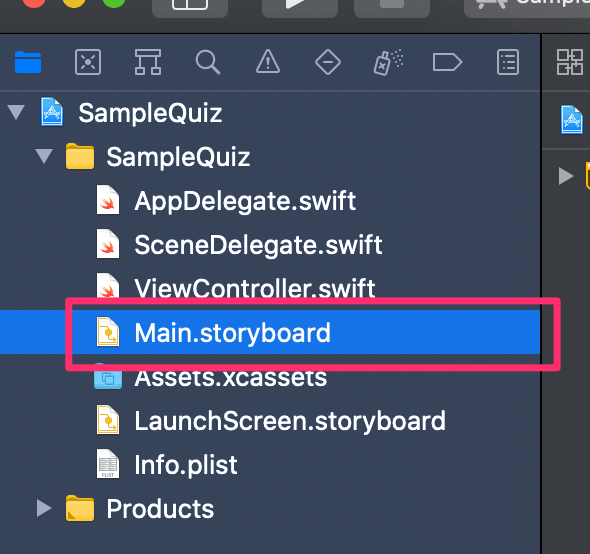Viewport: 590px width, 554px height.
Task: Expand the Products folder
Action: (x=44, y=508)
